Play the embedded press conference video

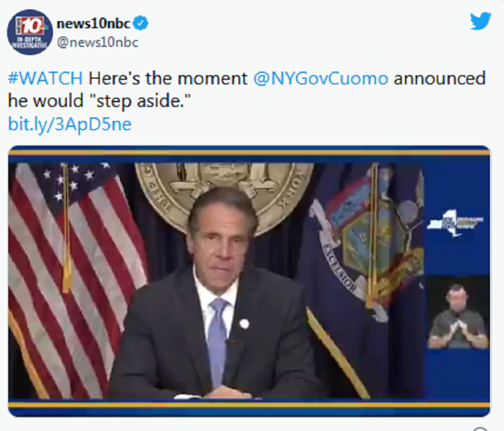249,281
